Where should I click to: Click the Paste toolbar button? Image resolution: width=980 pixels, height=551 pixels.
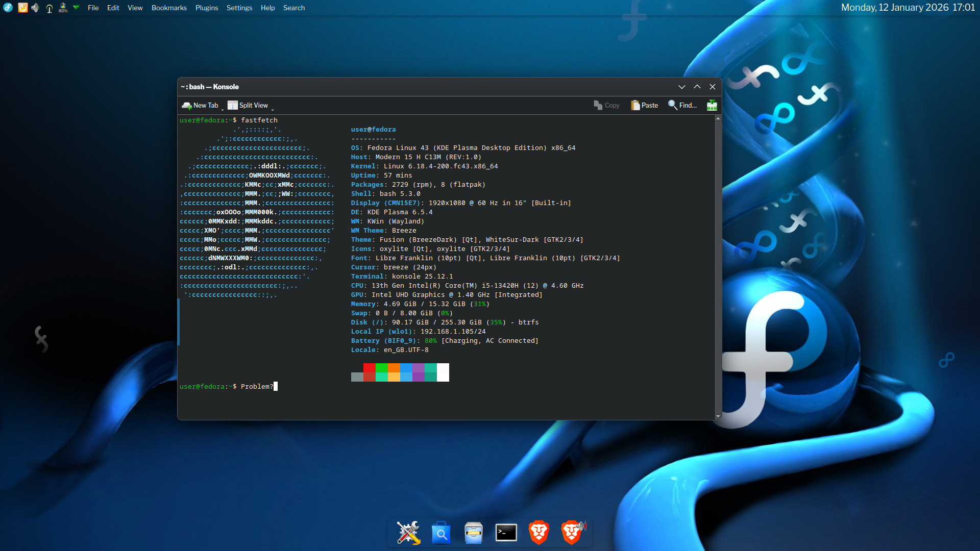(x=644, y=105)
